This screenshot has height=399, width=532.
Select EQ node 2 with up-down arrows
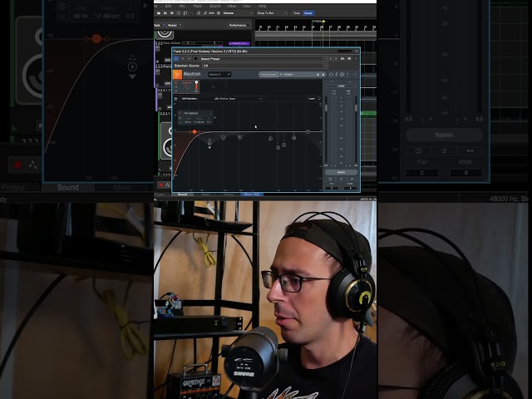(x=209, y=144)
